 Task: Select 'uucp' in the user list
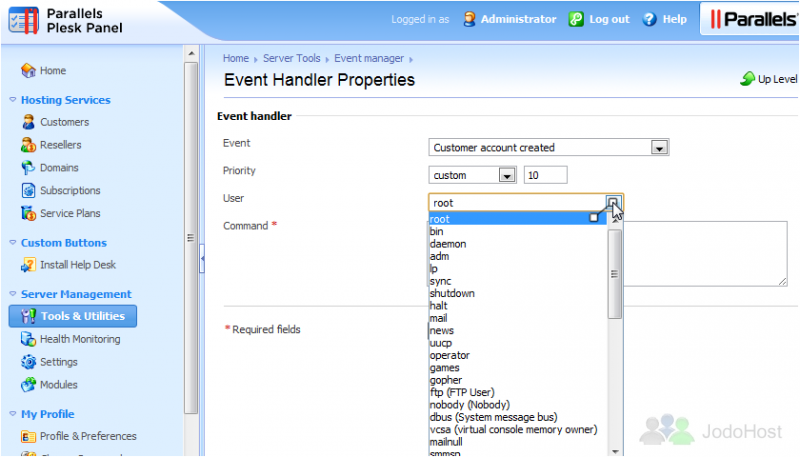518,343
